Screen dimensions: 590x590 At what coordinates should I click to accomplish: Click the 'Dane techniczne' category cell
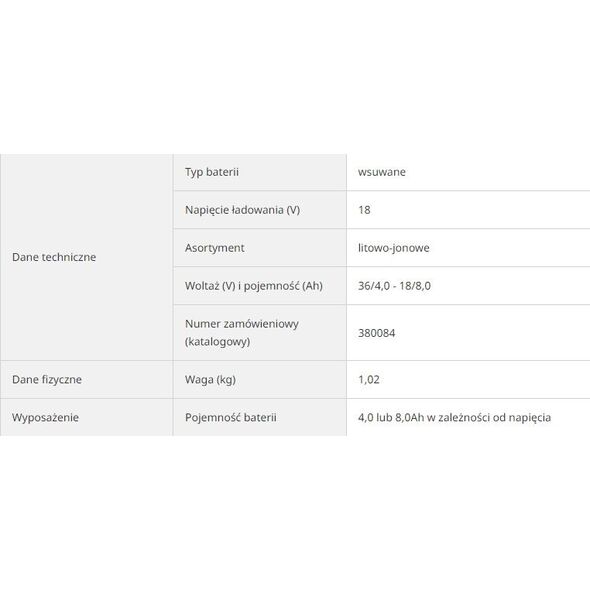coord(87,257)
